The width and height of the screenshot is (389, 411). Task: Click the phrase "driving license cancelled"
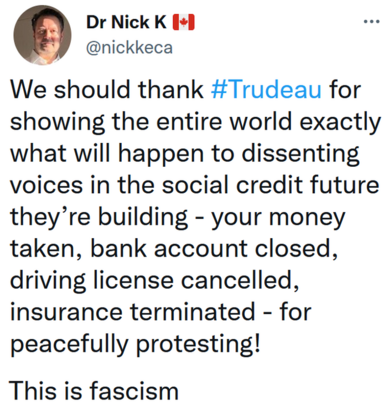154,281
